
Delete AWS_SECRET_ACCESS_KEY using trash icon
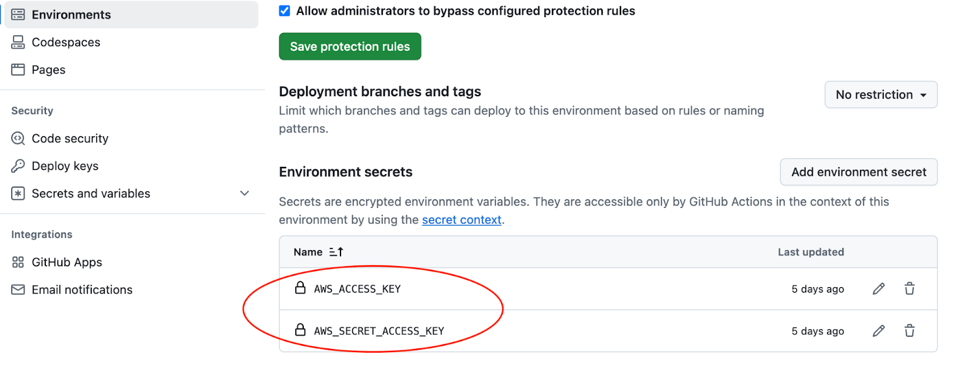click(x=910, y=331)
